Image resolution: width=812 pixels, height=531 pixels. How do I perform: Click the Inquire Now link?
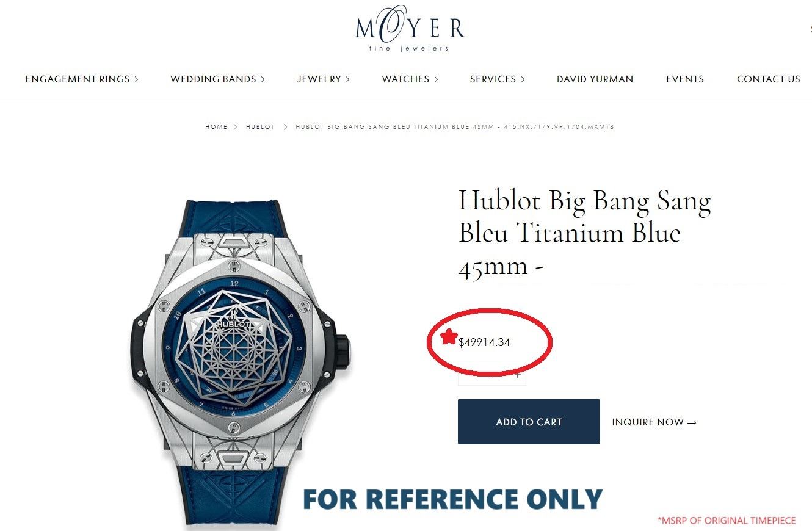click(x=654, y=422)
